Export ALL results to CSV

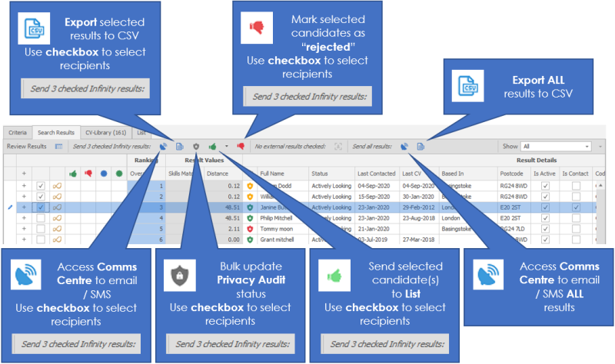(421, 146)
